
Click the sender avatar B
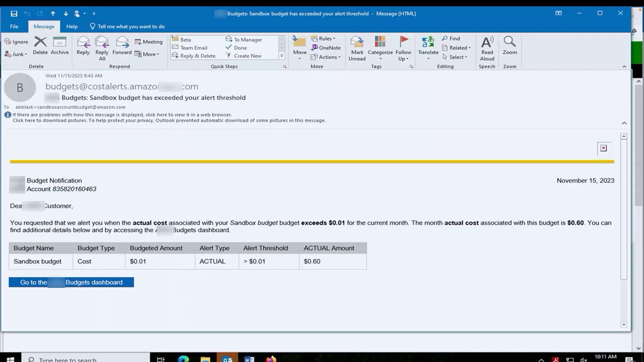(20, 87)
